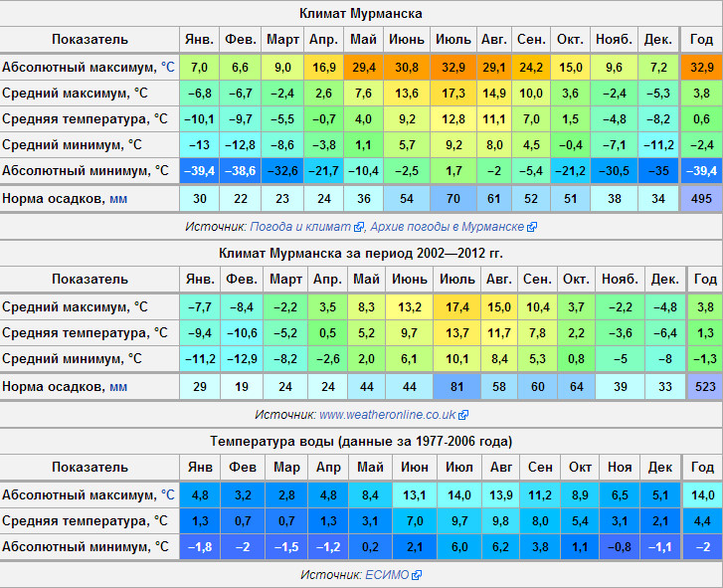Click the cell '16,9' absolute maximum for April
The image size is (723, 588).
coord(323,68)
